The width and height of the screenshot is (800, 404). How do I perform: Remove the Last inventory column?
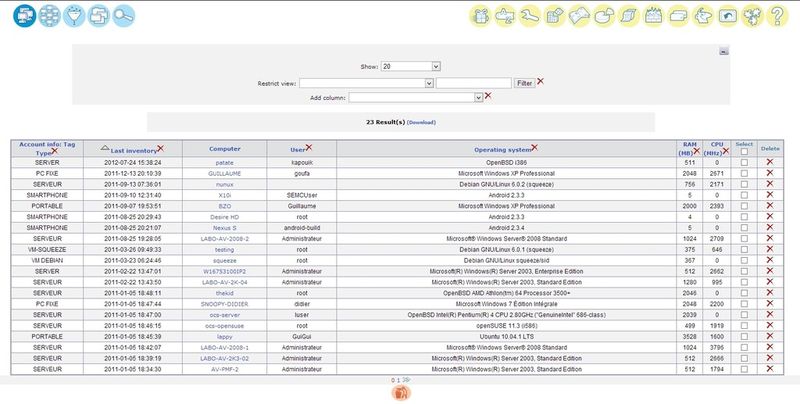pyautogui.click(x=161, y=148)
